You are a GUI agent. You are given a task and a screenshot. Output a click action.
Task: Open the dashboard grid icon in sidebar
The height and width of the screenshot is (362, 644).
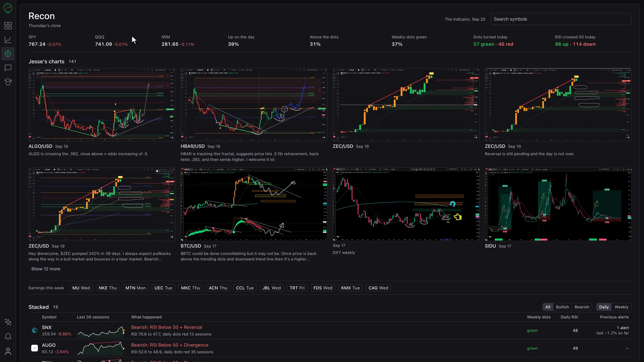click(8, 26)
